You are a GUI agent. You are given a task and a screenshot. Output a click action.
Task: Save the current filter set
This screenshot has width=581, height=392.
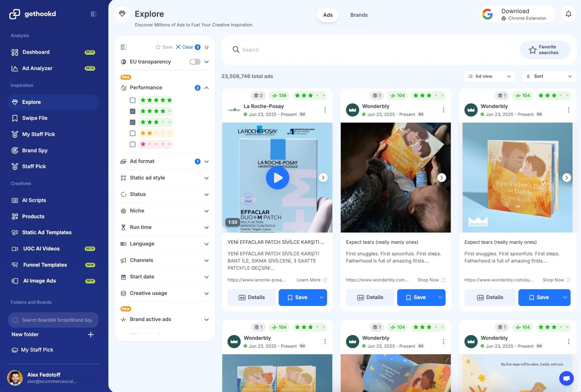coord(164,47)
